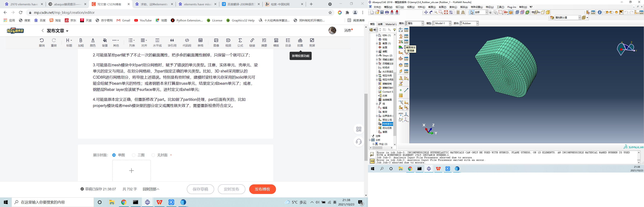Open the 部件 Rubber dropdown
This screenshot has width=644, height=207.
(477, 23)
